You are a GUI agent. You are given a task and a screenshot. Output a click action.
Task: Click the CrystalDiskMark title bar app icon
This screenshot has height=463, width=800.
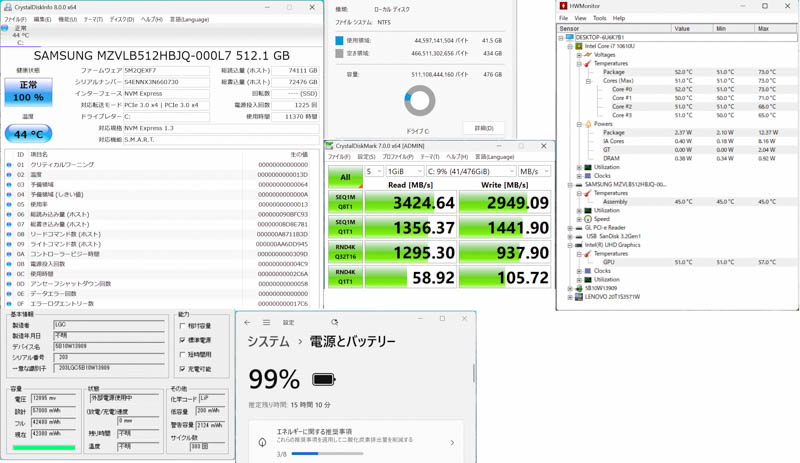330,146
